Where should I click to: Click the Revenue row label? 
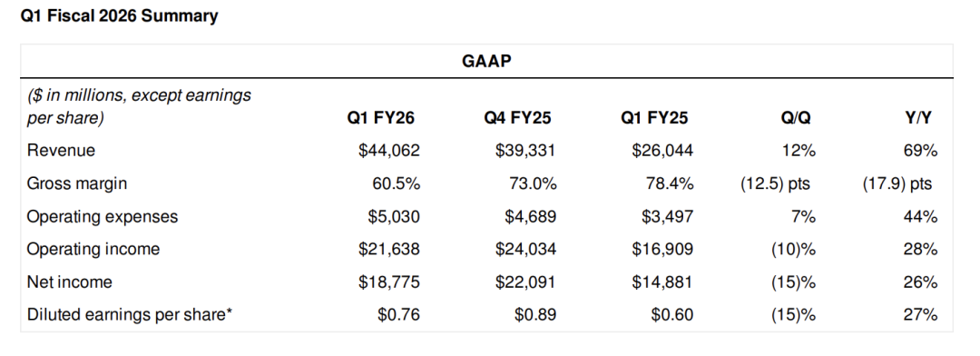[x=62, y=151]
